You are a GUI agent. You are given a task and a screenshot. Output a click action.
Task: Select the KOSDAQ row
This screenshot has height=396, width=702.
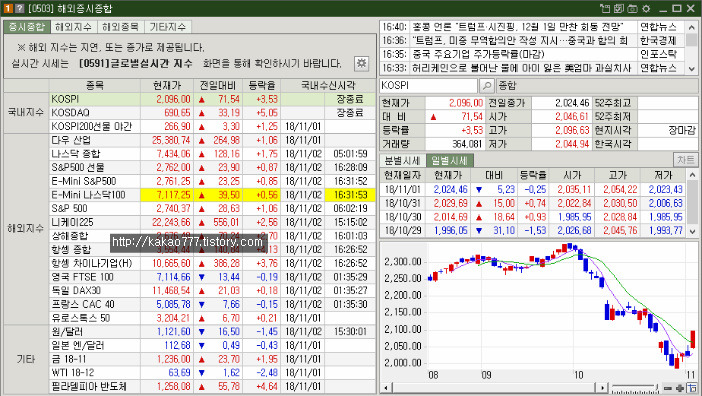point(212,113)
